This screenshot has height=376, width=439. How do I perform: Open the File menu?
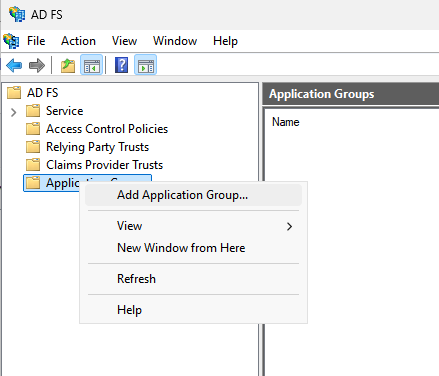point(36,41)
